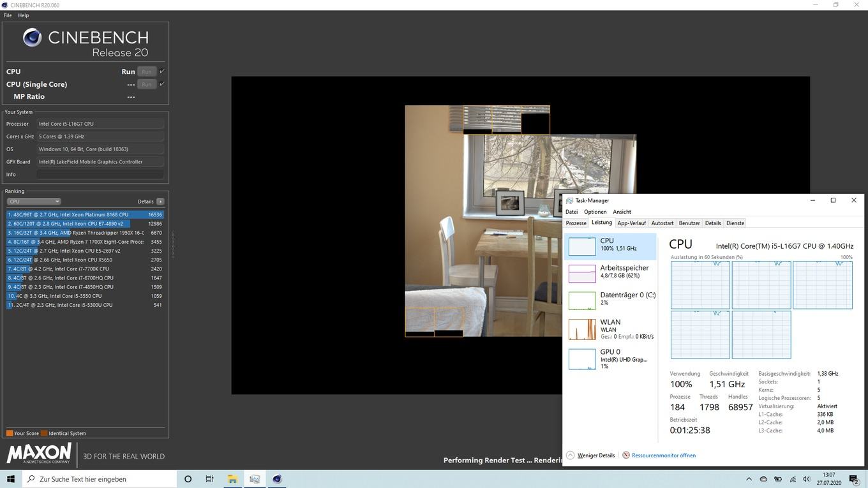Switch to the Leistung tab
Viewport: 868px width, 488px height.
pyautogui.click(x=601, y=223)
